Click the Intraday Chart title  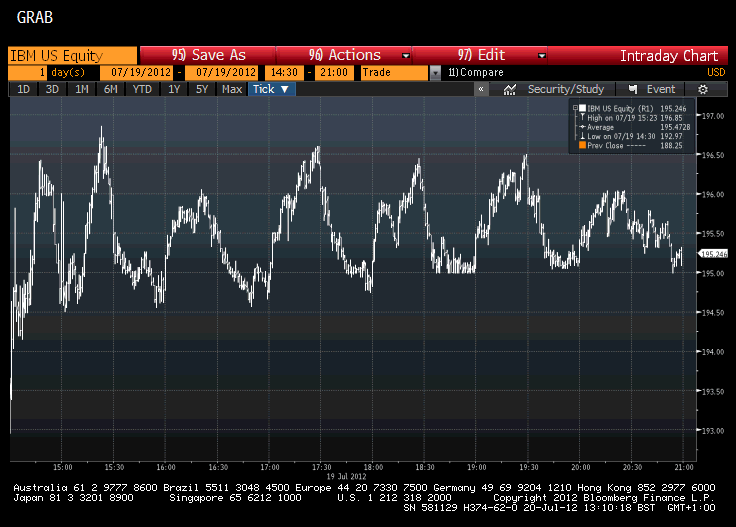click(x=669, y=56)
